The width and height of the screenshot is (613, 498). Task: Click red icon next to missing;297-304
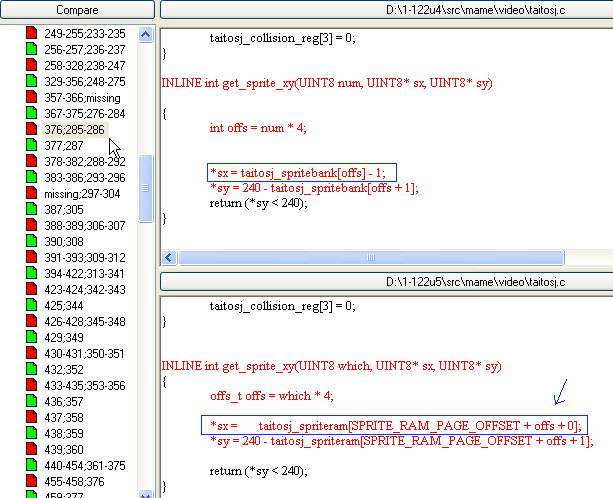click(31, 193)
